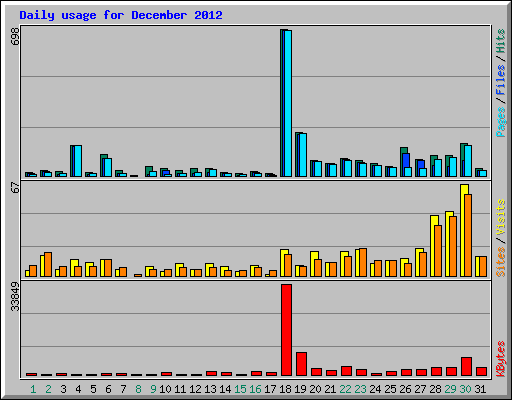Click green day label 22 on the x-axis
512x400 pixels.
coord(345,389)
